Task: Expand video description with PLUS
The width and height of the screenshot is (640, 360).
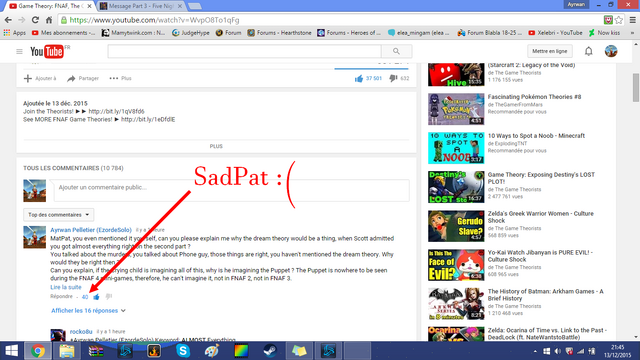Action: click(216, 146)
